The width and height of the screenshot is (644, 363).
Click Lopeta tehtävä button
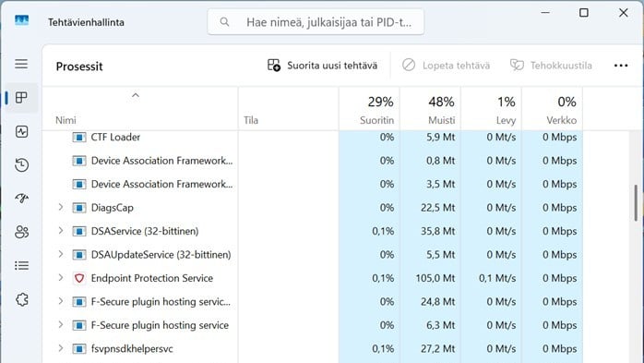(446, 66)
